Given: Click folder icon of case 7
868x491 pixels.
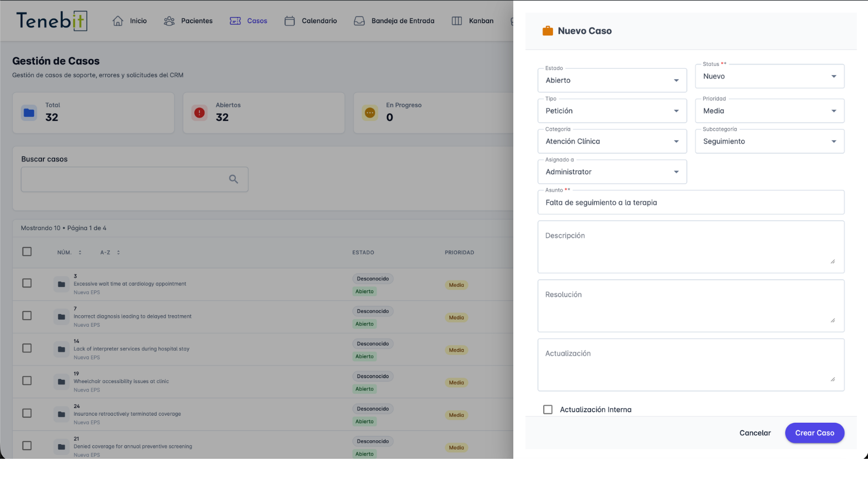Looking at the screenshot, I should (x=61, y=316).
